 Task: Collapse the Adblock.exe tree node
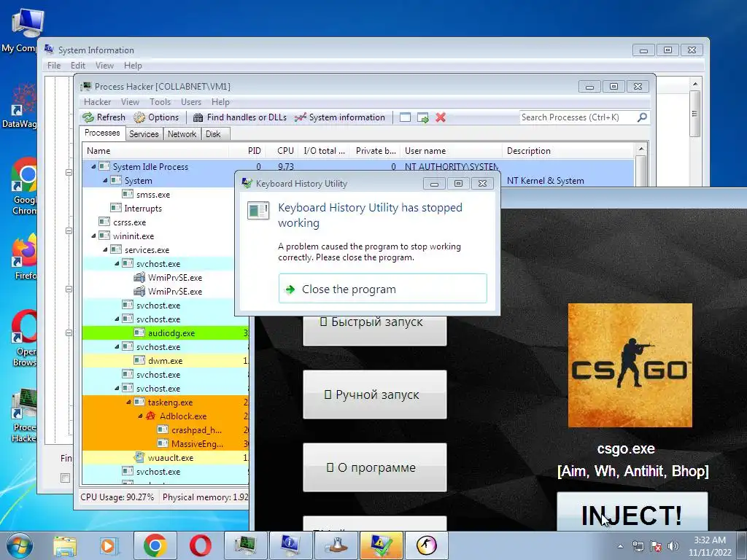tap(140, 416)
